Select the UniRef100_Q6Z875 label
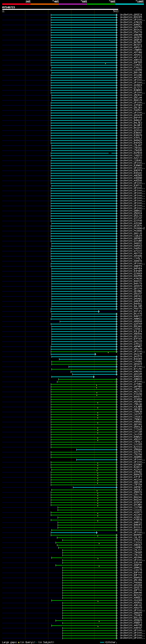This screenshot has height=644, width=146. click(x=131, y=37)
